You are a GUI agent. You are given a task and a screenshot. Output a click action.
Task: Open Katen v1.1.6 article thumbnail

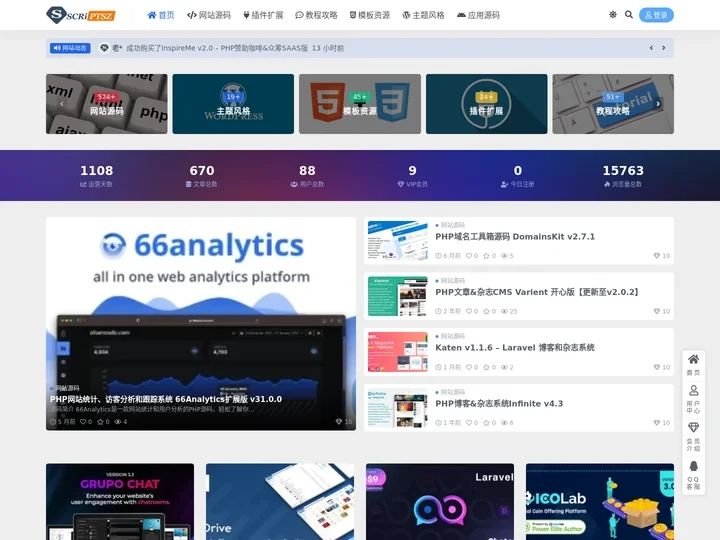pos(398,352)
